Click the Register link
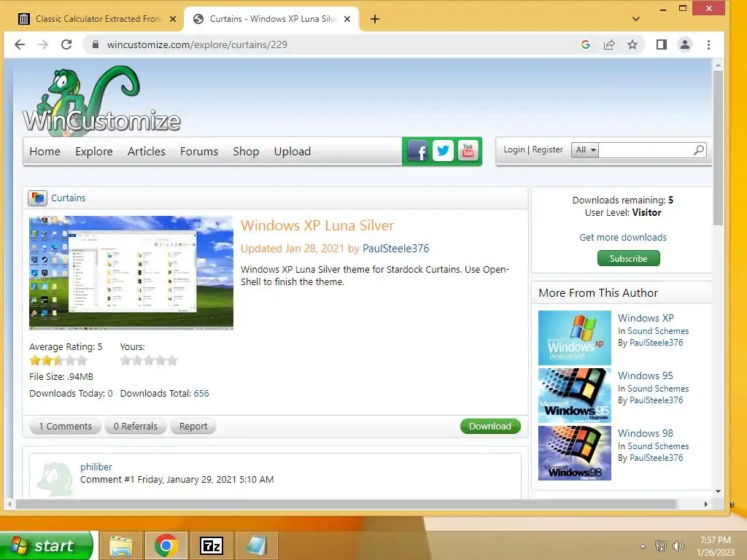This screenshot has width=747, height=560. (x=547, y=149)
